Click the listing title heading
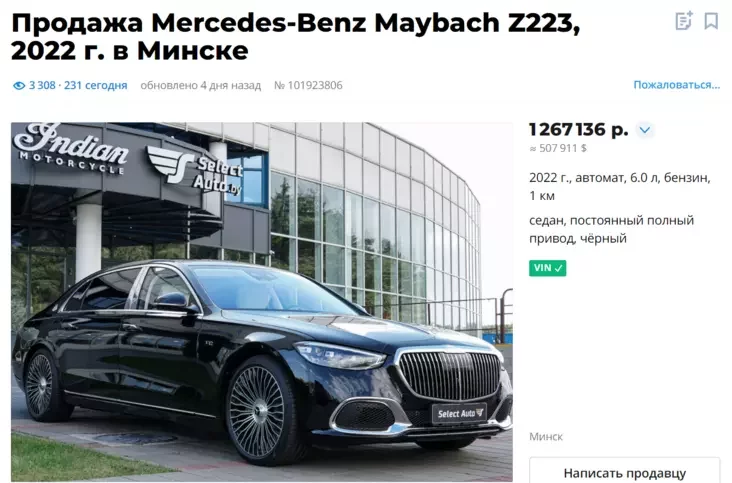Screen dimensions: 732x483 (296, 36)
